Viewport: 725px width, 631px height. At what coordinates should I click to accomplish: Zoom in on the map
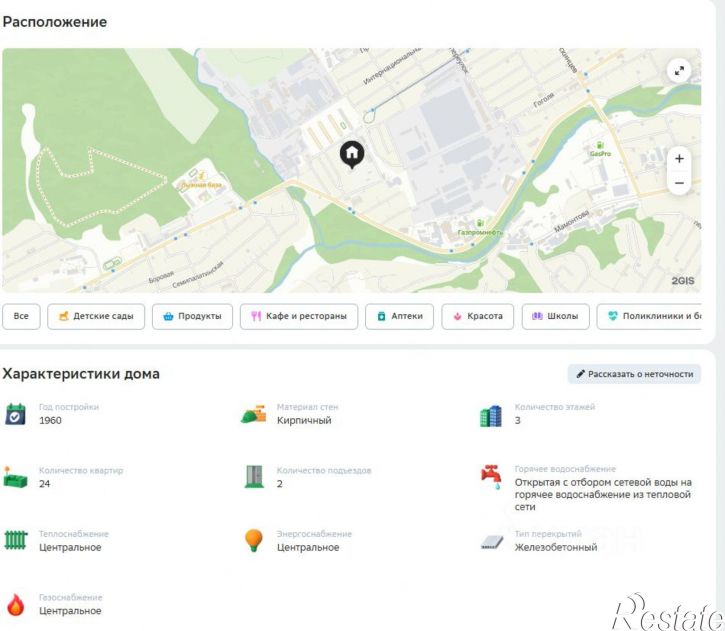click(x=679, y=159)
